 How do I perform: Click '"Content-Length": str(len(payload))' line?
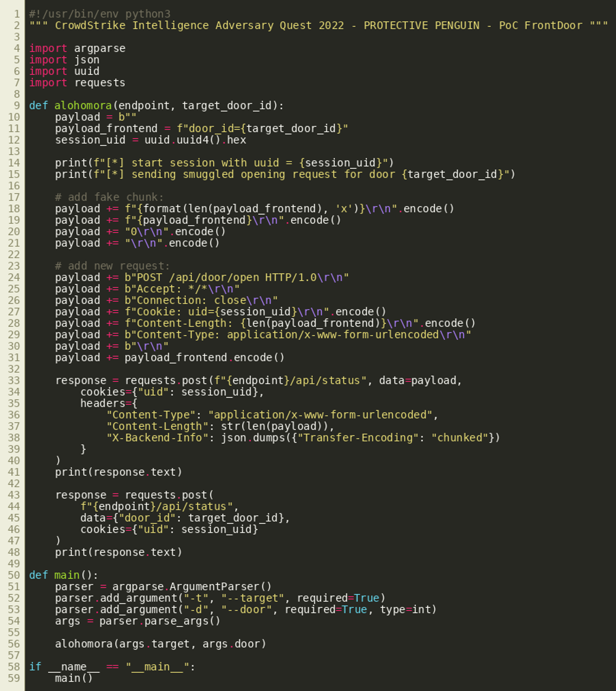pos(220,426)
